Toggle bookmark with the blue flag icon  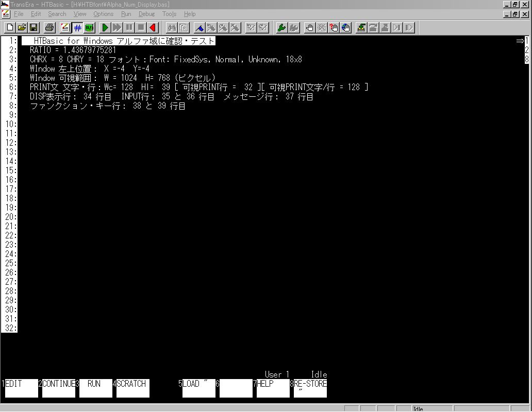point(199,27)
